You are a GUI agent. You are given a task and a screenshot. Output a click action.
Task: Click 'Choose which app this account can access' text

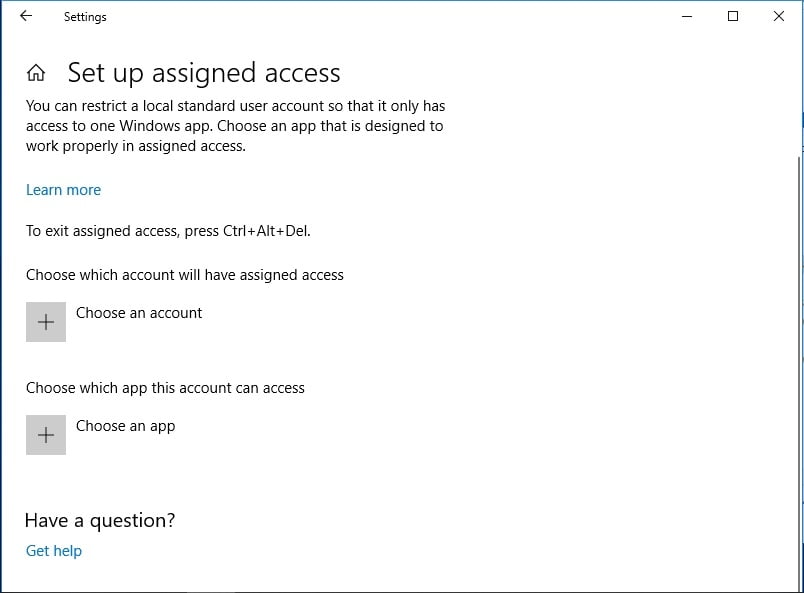pyautogui.click(x=165, y=388)
